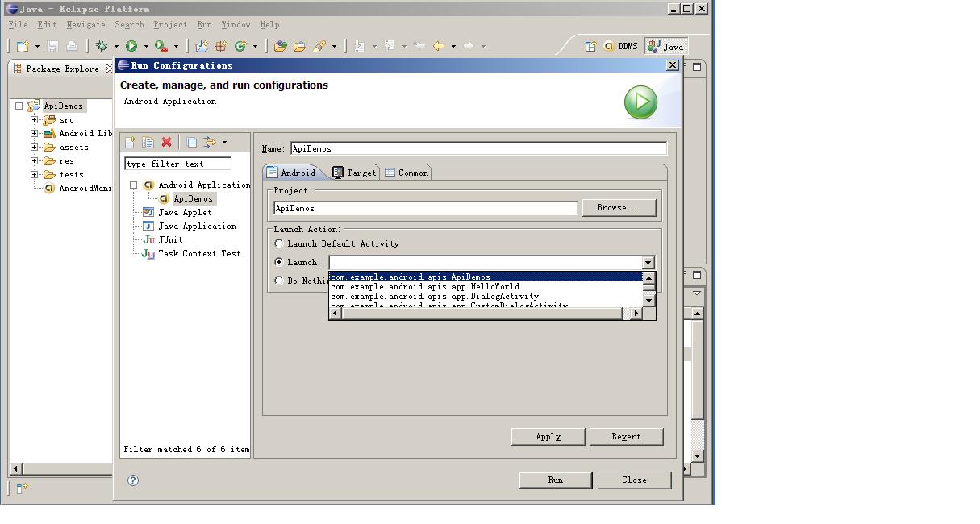The height and width of the screenshot is (524, 980).
Task: Duplicate the selected launch configuration
Action: pos(148,143)
